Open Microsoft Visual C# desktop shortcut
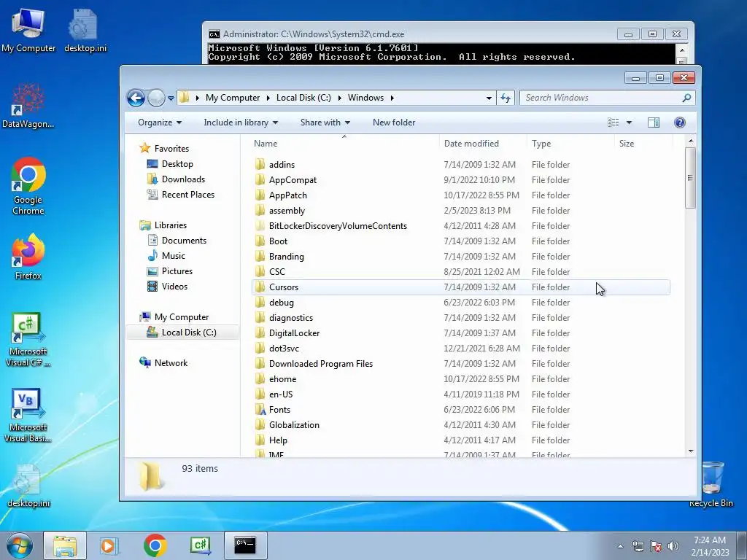Viewport: 747px width, 560px height. click(x=28, y=339)
